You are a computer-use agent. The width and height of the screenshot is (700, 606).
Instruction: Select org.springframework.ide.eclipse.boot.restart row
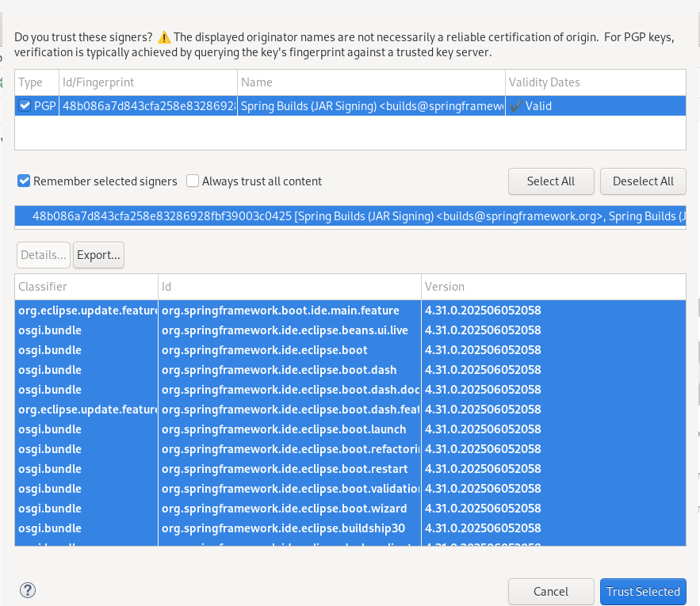click(350, 468)
